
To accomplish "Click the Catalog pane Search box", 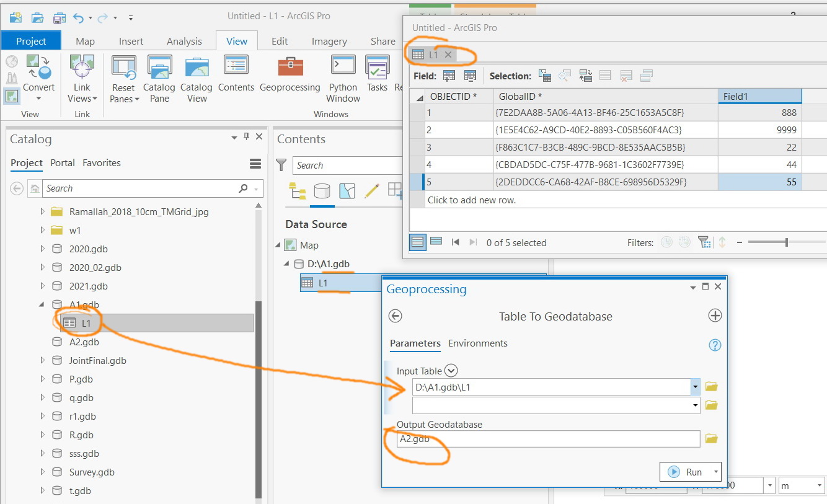I will 146,188.
